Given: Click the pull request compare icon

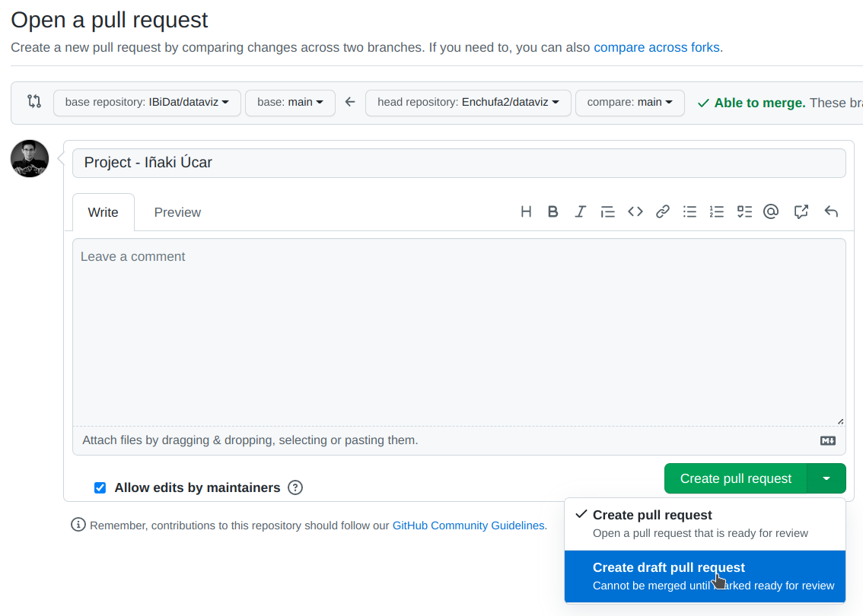Looking at the screenshot, I should (33, 101).
